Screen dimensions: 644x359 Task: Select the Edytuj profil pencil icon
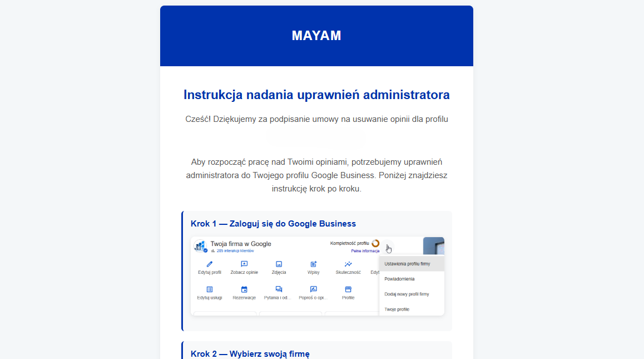pos(210,263)
